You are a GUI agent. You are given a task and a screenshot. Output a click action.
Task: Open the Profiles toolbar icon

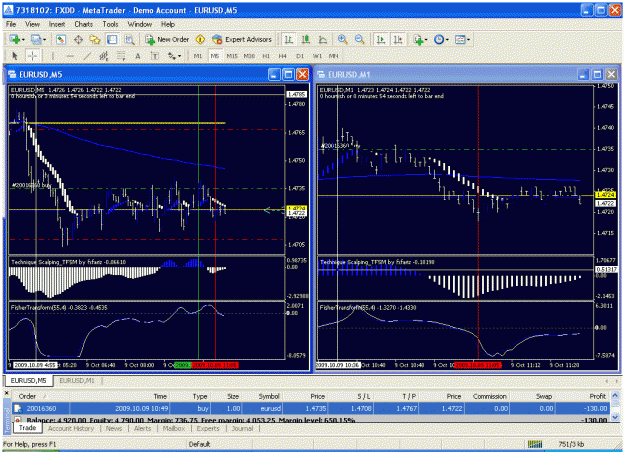point(36,39)
